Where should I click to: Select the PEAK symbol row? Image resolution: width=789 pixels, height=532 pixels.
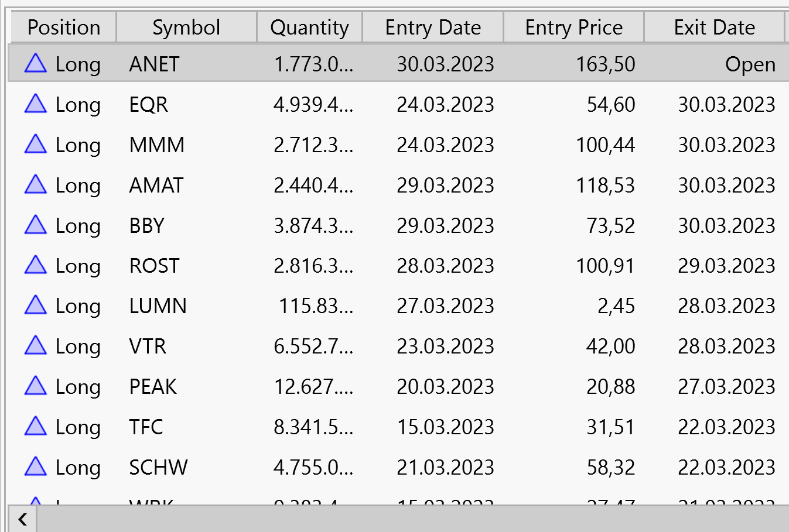[x=398, y=386]
